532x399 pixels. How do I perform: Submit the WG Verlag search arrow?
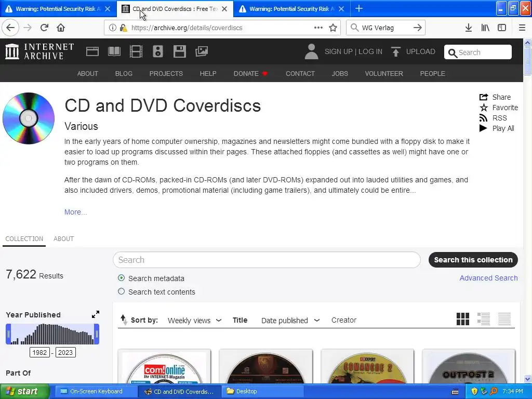pyautogui.click(x=418, y=28)
